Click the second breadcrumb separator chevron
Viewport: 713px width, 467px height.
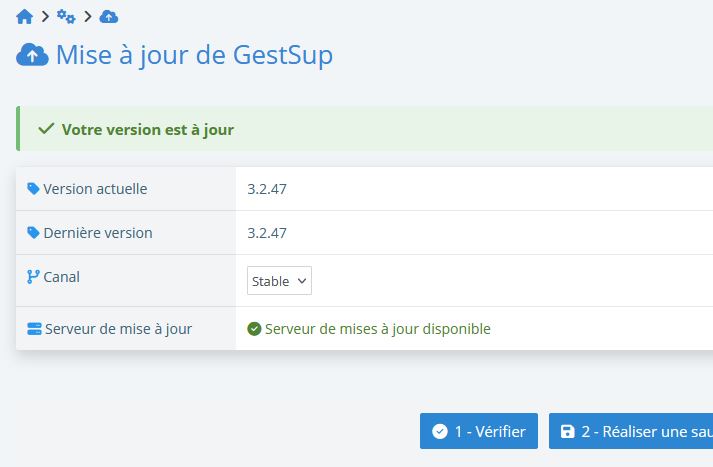pyautogui.click(x=88, y=17)
